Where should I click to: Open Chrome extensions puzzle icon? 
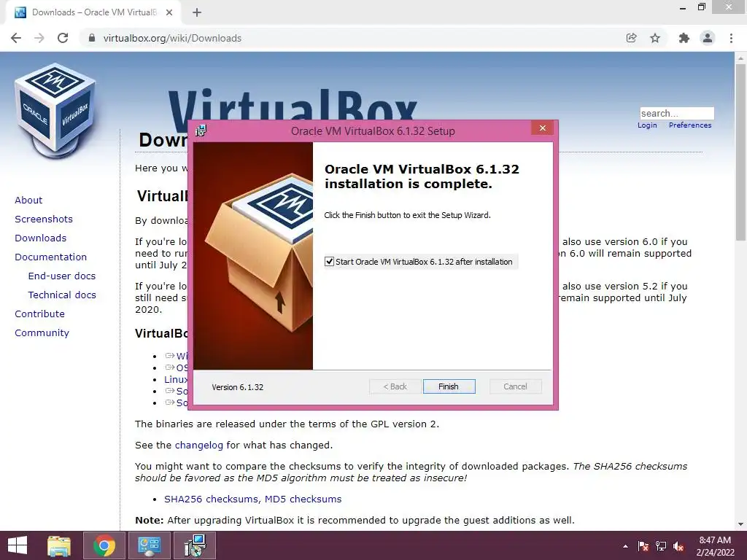tap(684, 38)
